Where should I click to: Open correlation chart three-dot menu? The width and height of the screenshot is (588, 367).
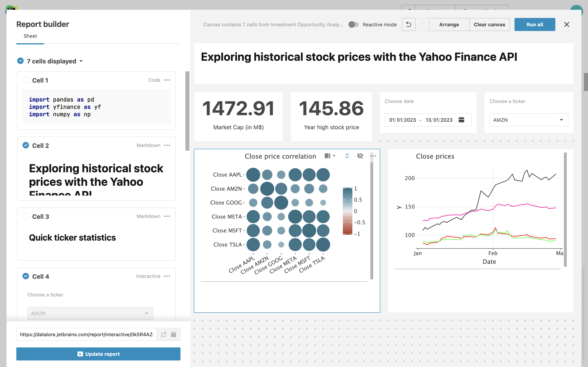tap(373, 156)
